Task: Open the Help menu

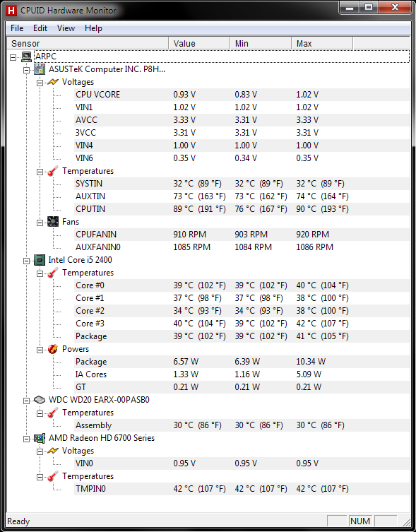Action: (93, 28)
